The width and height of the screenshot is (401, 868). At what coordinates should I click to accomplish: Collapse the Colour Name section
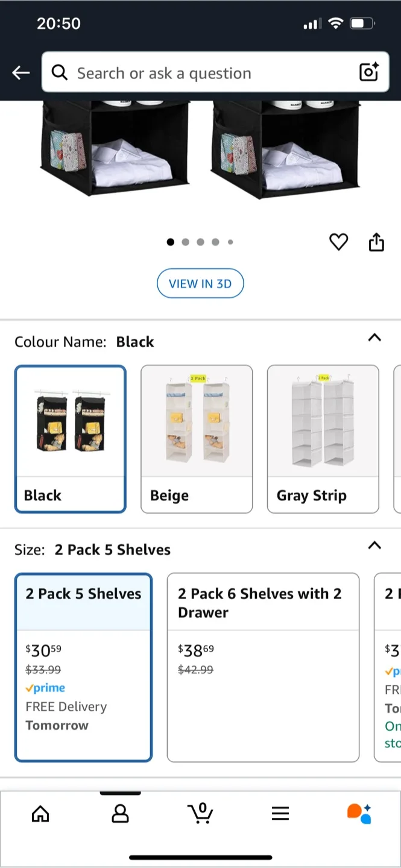click(374, 338)
